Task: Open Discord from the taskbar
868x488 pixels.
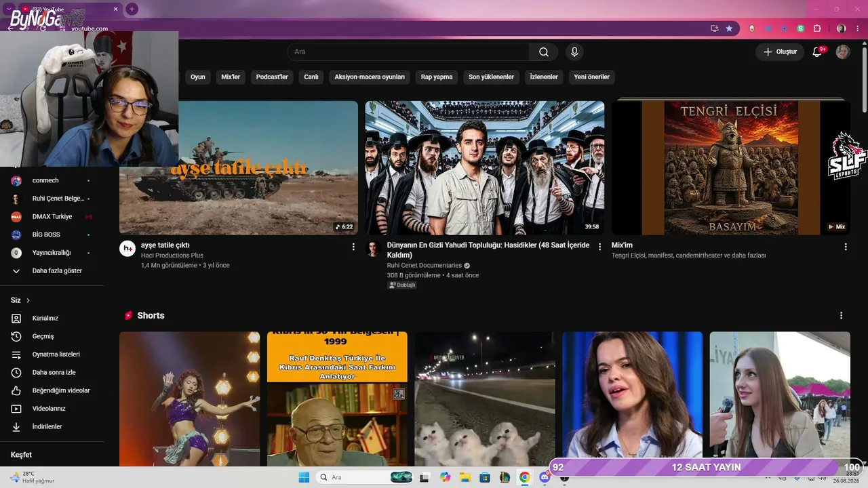Action: point(545,477)
